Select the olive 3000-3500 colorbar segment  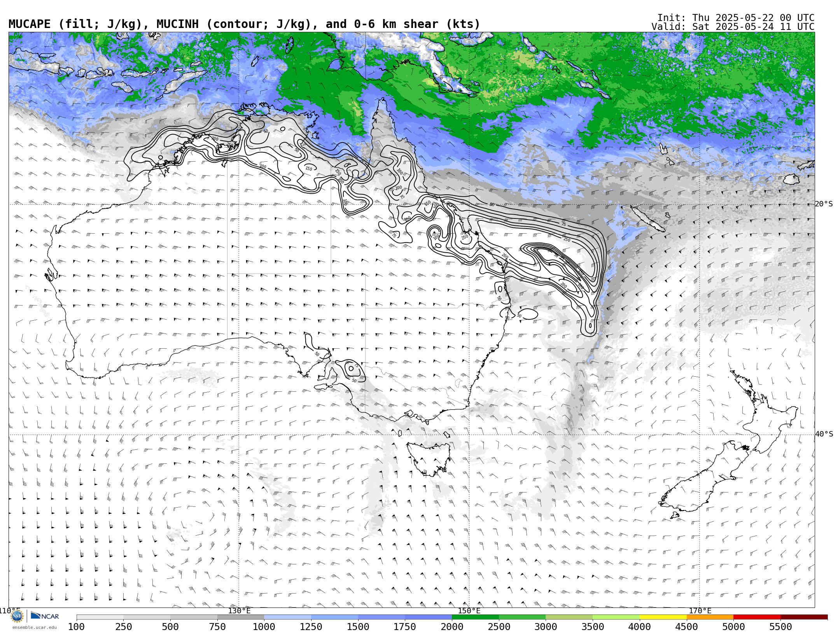click(569, 617)
